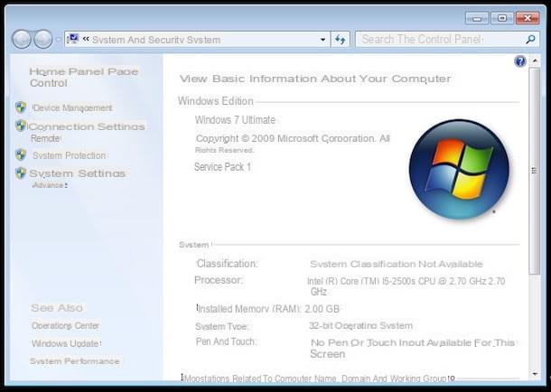Click the scrollbar down arrow
The width and height of the screenshot is (551, 392).
(535, 374)
